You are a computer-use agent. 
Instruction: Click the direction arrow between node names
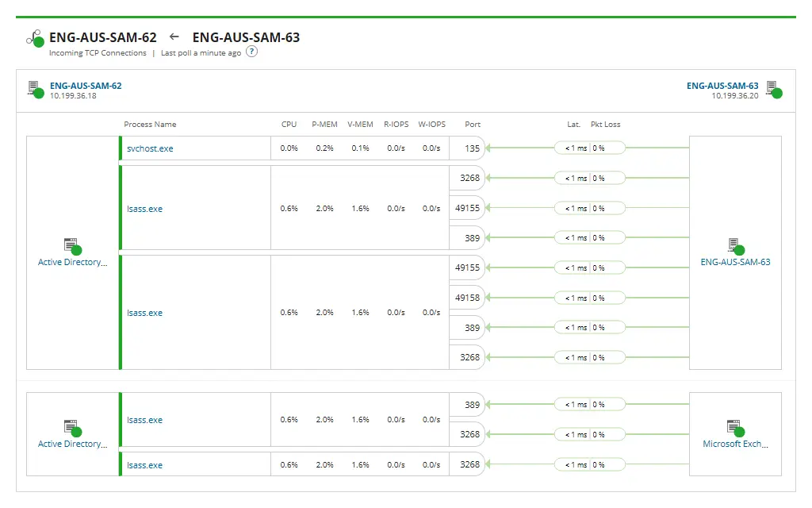pyautogui.click(x=174, y=37)
